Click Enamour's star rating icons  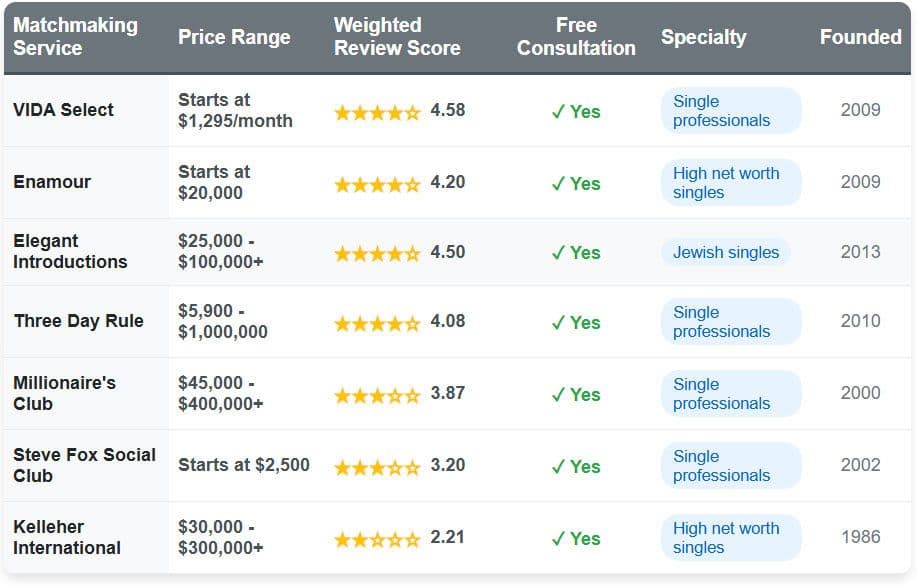coord(377,184)
